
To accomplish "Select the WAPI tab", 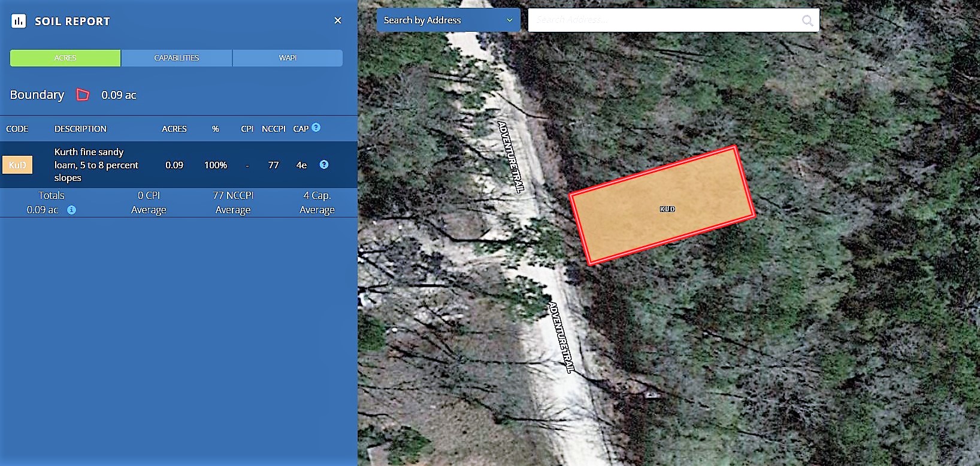I will coord(288,58).
